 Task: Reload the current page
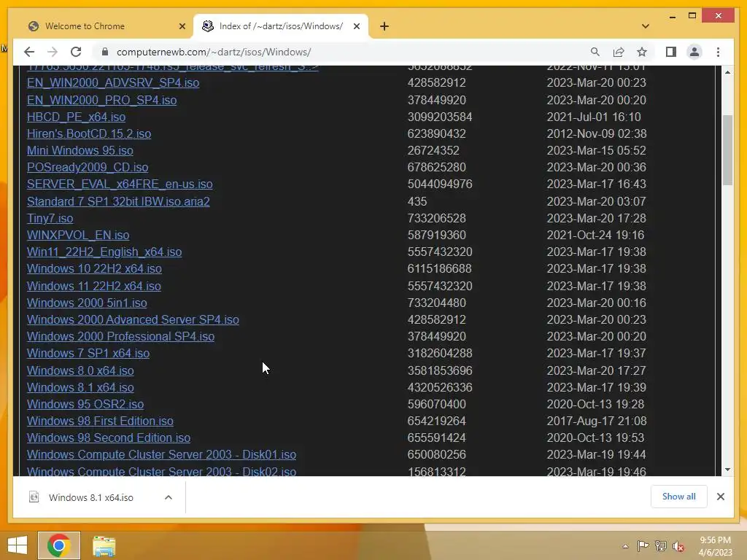pyautogui.click(x=76, y=52)
